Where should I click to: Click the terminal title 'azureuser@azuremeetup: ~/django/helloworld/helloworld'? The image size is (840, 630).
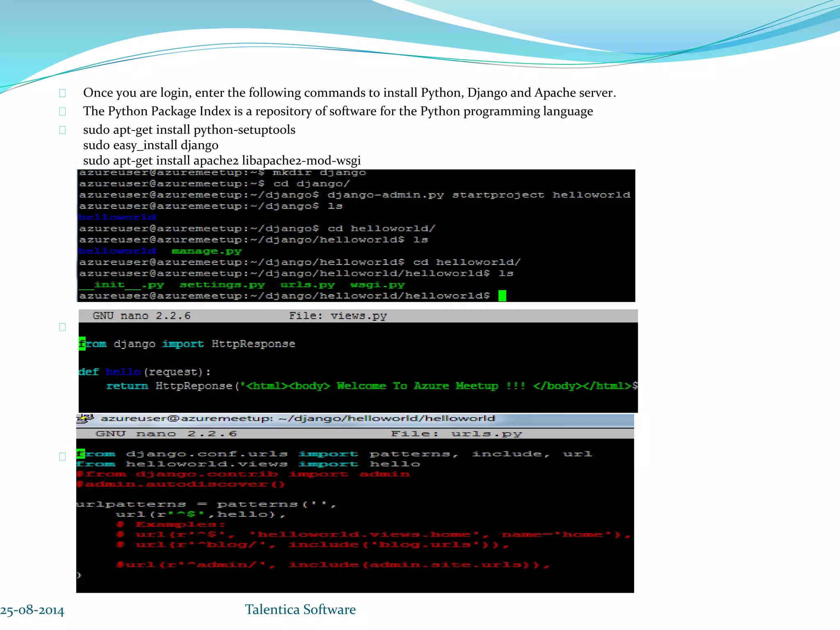click(298, 418)
